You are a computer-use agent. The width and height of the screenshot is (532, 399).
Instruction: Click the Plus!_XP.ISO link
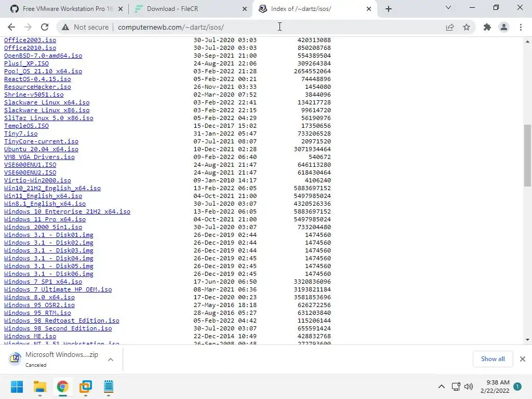[26, 63]
